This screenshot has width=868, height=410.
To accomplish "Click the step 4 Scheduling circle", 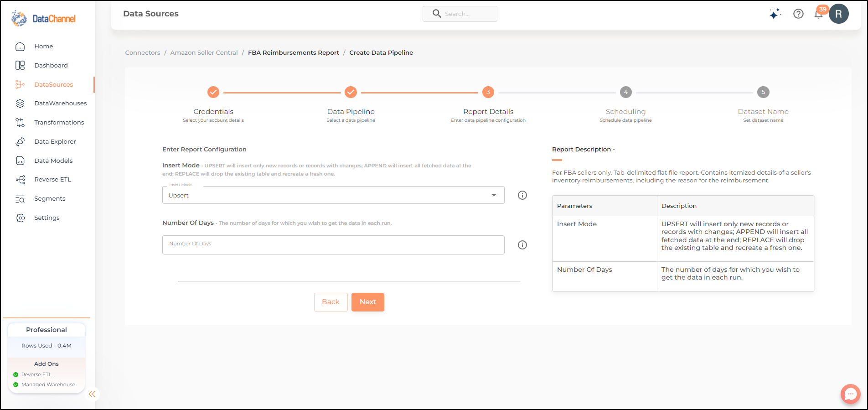I will click(626, 92).
